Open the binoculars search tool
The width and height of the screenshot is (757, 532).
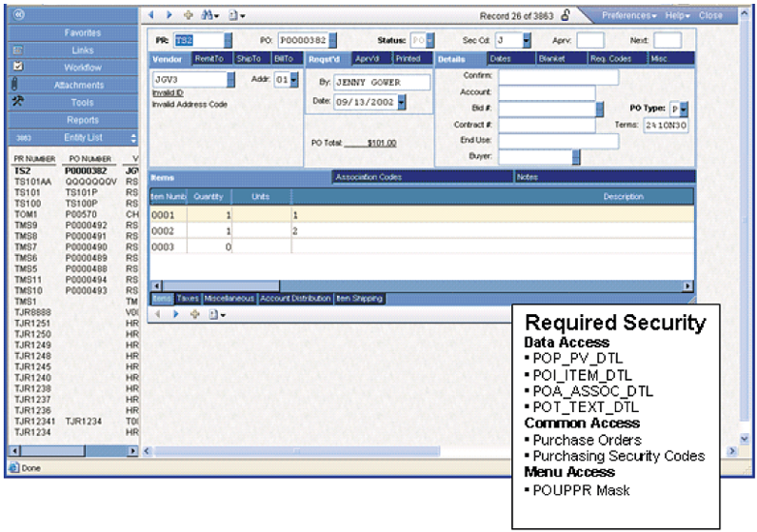click(x=206, y=15)
